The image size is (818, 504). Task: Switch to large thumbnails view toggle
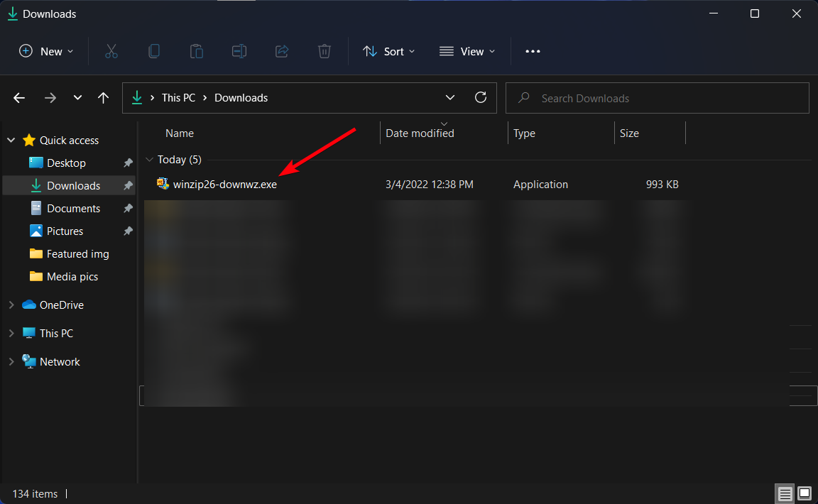[805, 493]
